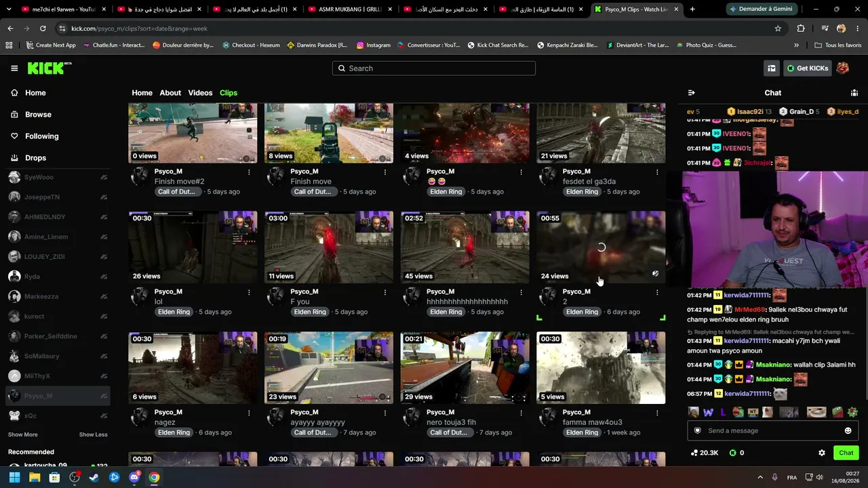Bookmark this page with the star icon
Screen dimensions: 868x488
click(778, 28)
